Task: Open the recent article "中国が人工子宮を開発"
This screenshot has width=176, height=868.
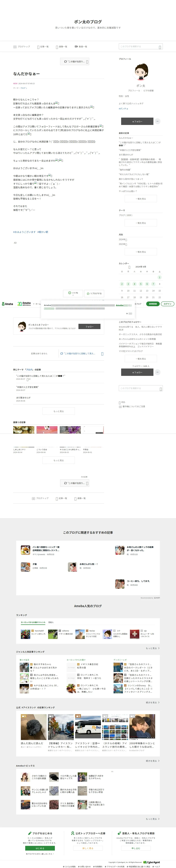Action: pyautogui.click(x=130, y=150)
